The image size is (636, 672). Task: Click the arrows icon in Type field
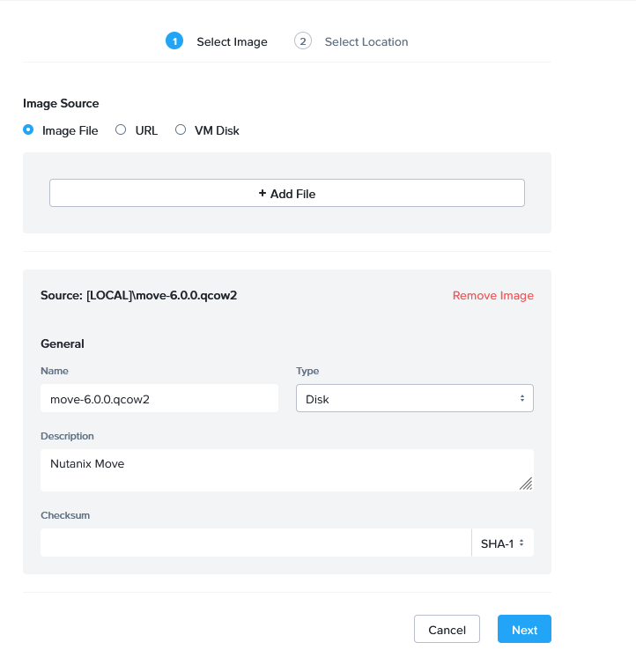(522, 399)
